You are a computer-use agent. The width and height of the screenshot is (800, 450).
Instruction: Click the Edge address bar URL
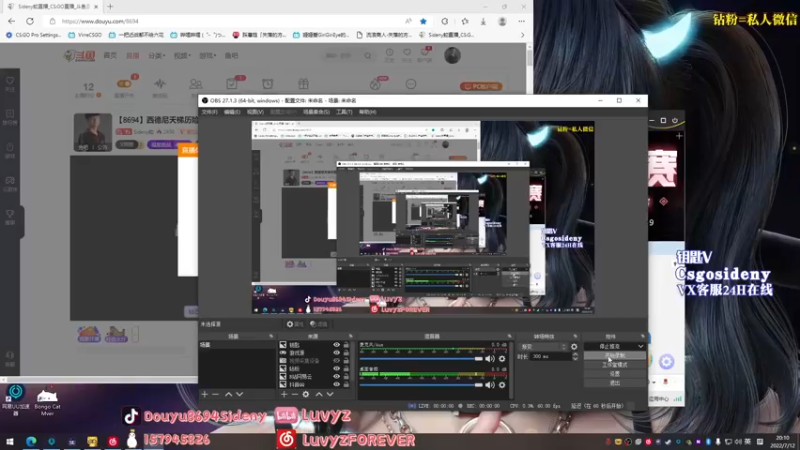pos(100,21)
